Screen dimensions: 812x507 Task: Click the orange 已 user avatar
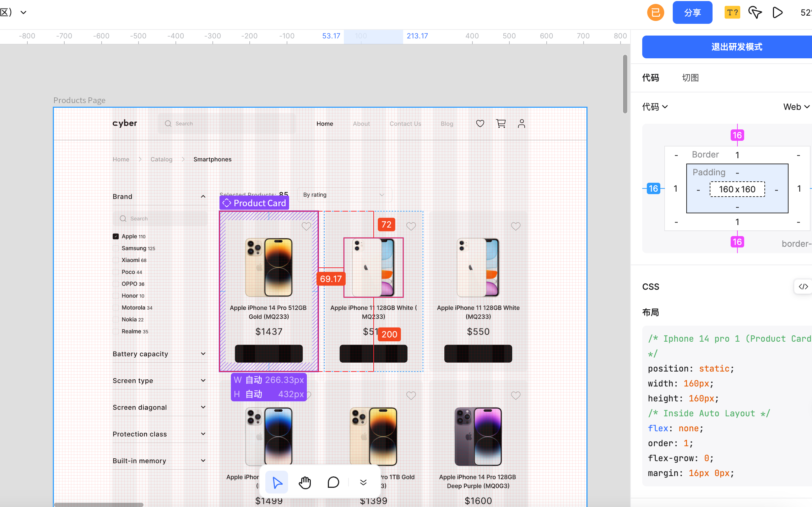click(x=656, y=13)
